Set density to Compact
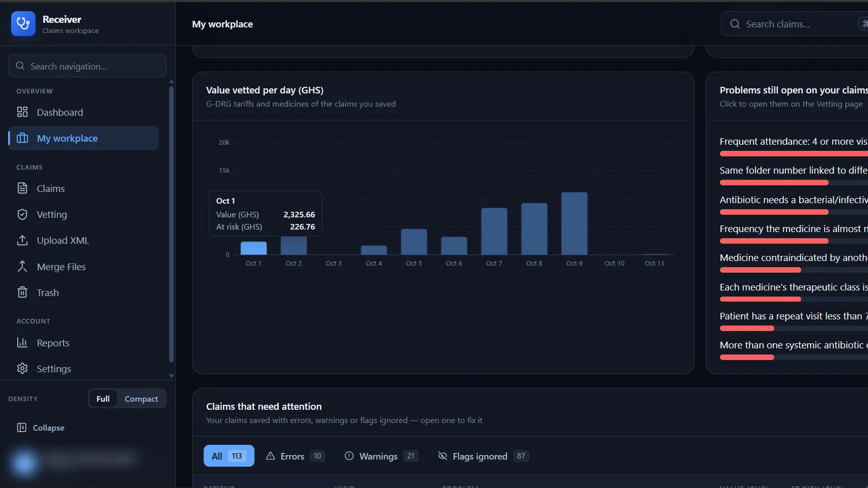 tap(142, 399)
